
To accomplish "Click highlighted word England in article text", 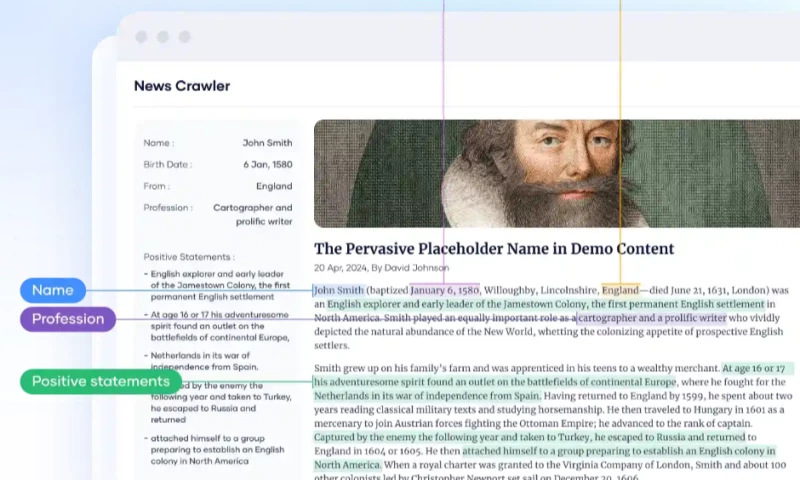I will [x=620, y=290].
